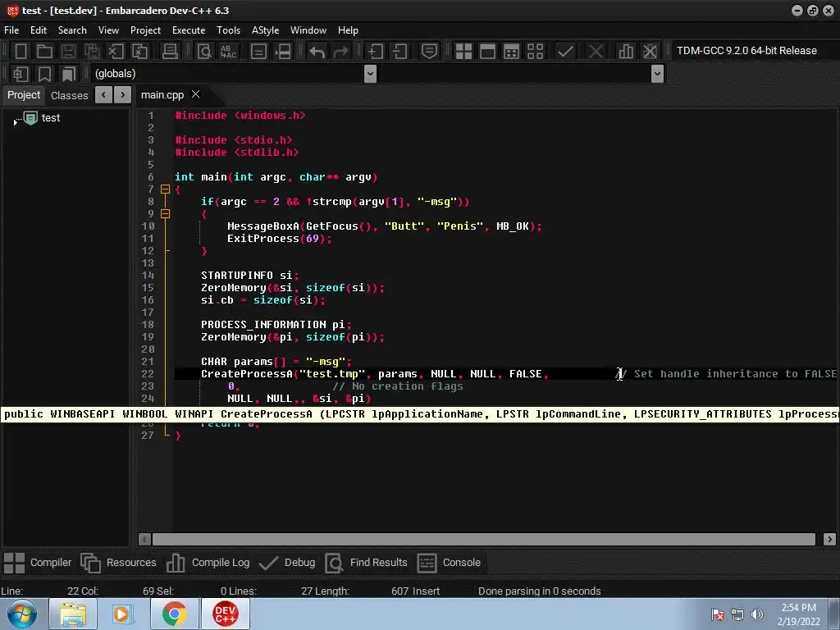Click the Delete profiling information icon
The image size is (840, 630).
650,51
